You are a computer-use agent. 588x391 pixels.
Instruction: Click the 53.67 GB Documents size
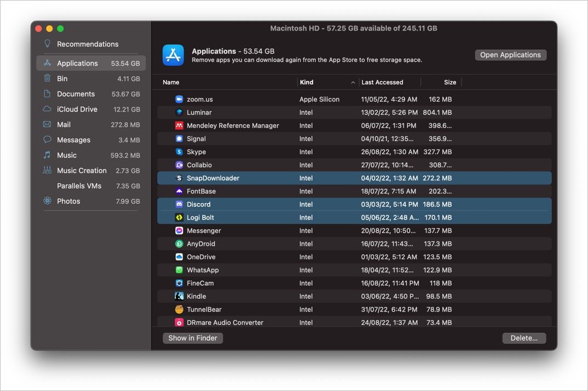click(x=125, y=94)
